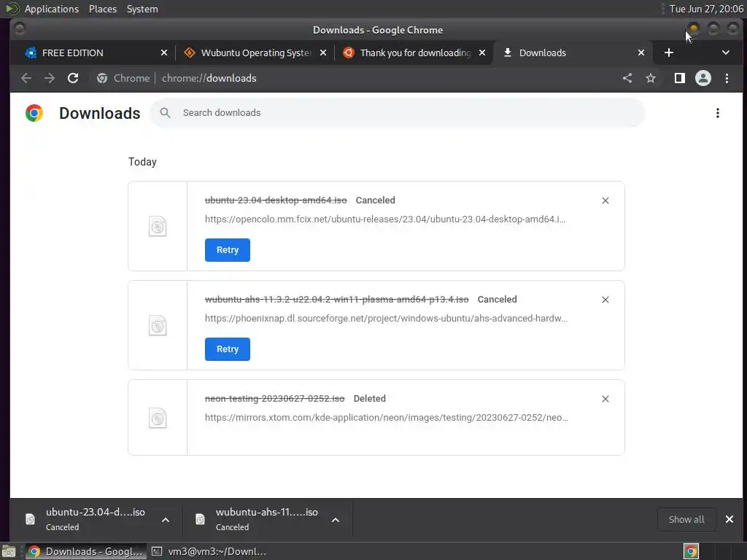The height and width of the screenshot is (560, 747).
Task: Switch to vm3@vm3 terminal taskbar item
Action: click(x=209, y=551)
